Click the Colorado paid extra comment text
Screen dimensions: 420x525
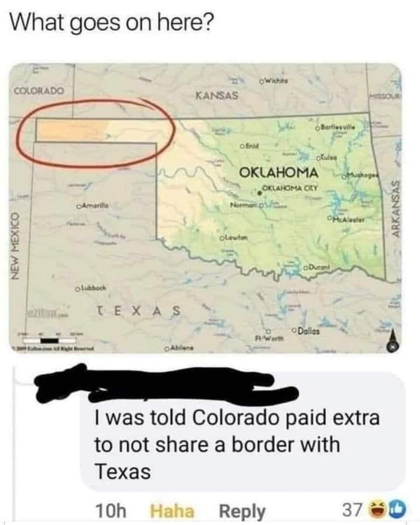237,445
